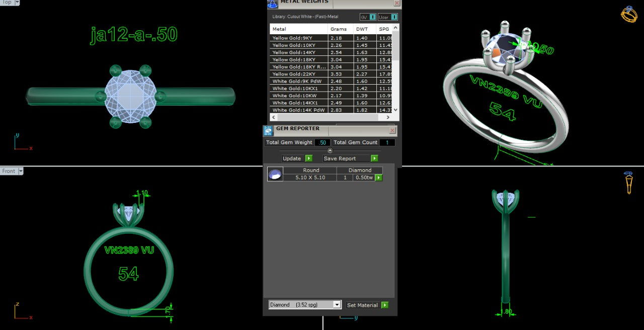Select the White Gold:14KX1 row
The image size is (644, 330).
point(331,102)
